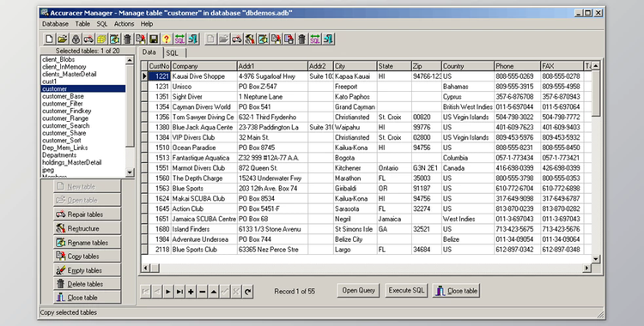
Task: Open the Actions menu
Action: pyautogui.click(x=124, y=24)
